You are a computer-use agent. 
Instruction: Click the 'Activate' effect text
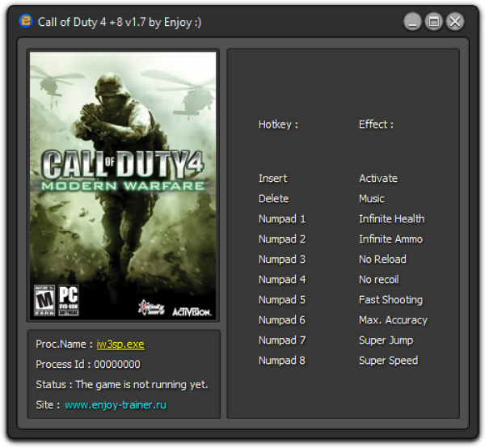pyautogui.click(x=378, y=178)
